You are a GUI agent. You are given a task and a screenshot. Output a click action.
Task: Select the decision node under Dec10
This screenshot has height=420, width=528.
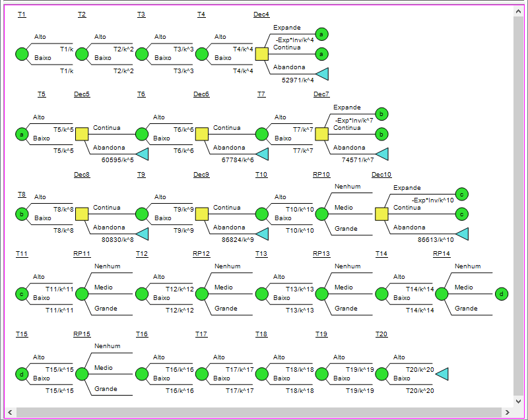point(381,214)
